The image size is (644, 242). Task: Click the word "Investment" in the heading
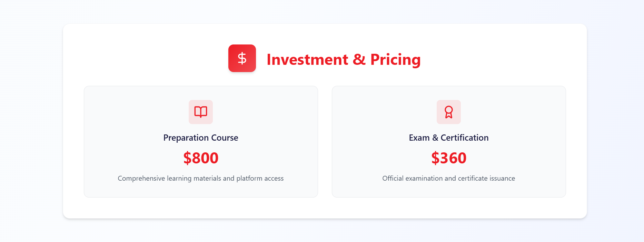(307, 60)
